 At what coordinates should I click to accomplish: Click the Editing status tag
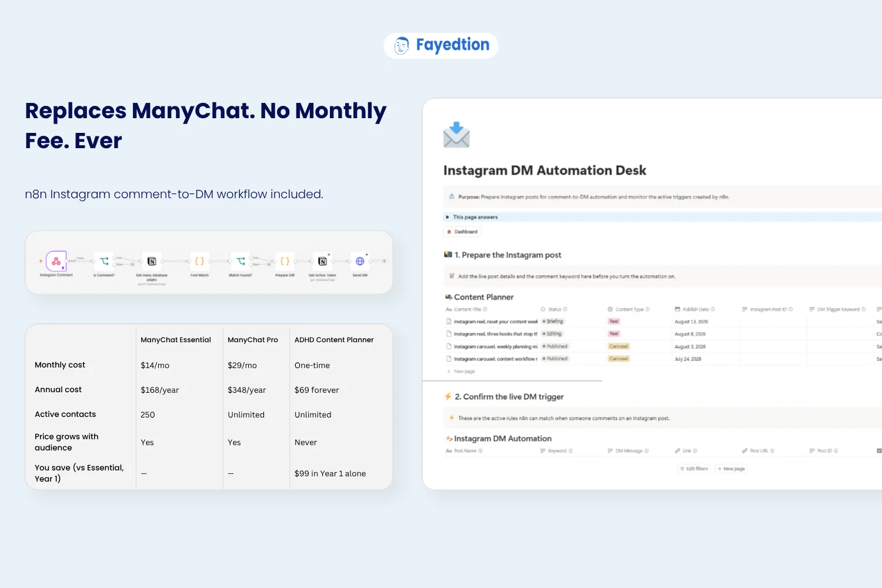552,334
